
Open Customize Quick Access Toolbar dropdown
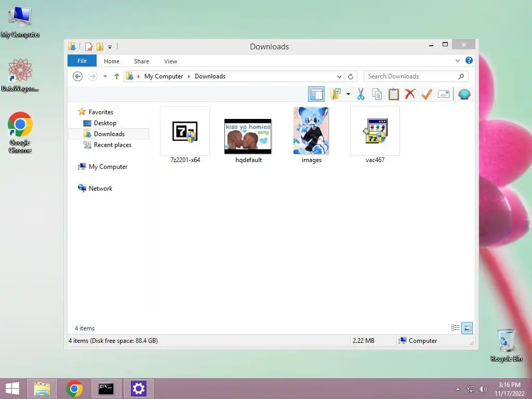coord(110,47)
